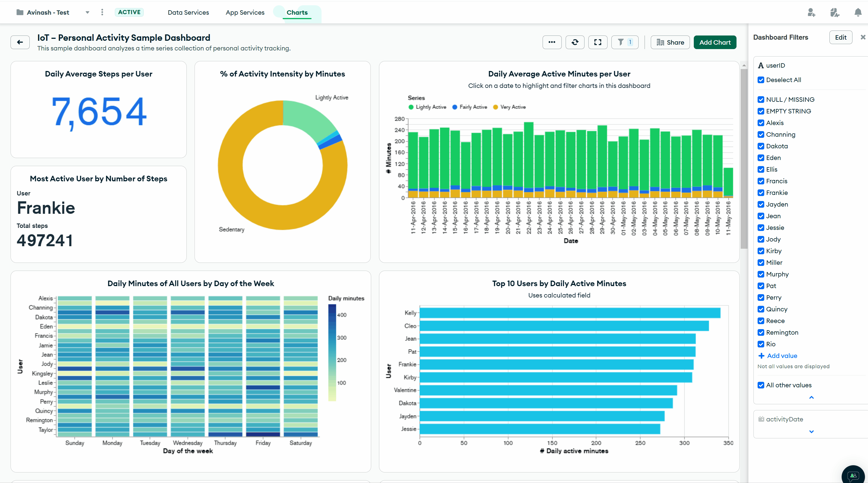The image size is (868, 483).
Task: Click the Add Chart button
Action: point(715,42)
